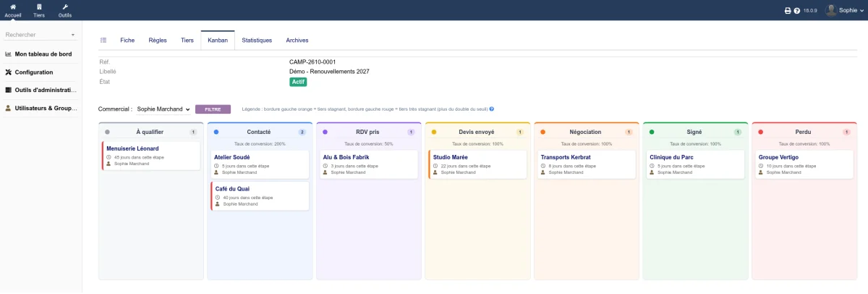The height and width of the screenshot is (294, 868).
Task: Click the version number 18.0.9
Action: click(x=810, y=11)
